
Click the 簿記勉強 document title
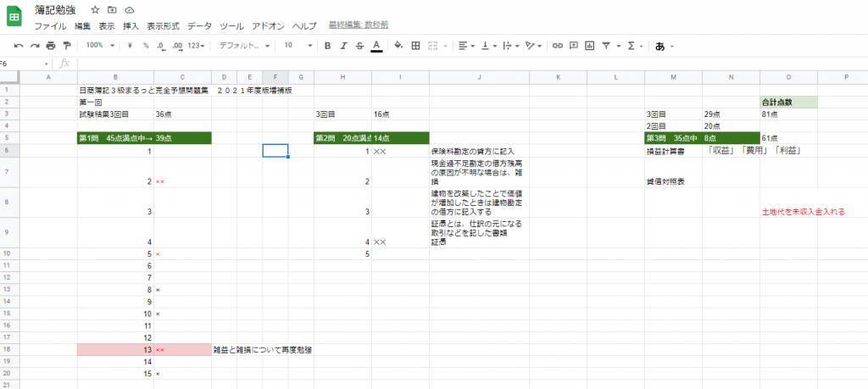55,10
